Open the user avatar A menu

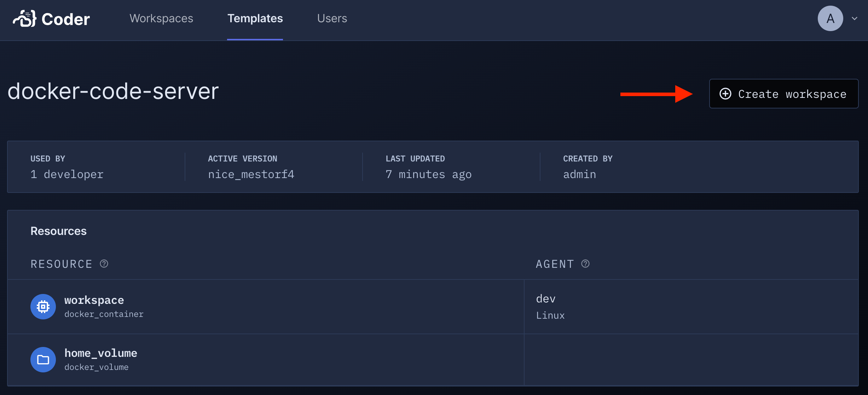coord(830,18)
